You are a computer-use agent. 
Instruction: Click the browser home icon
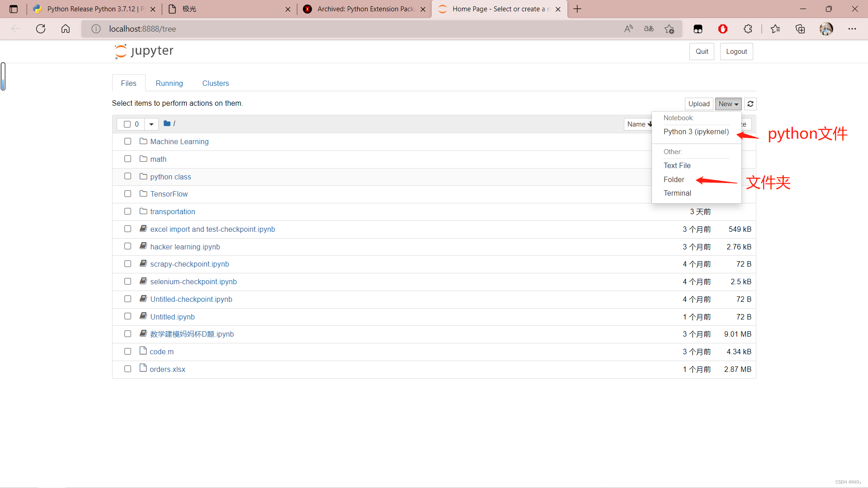pos(66,29)
